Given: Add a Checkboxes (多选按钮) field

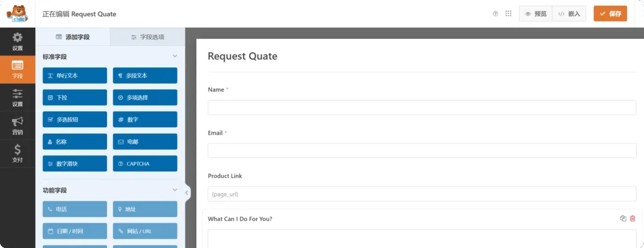Looking at the screenshot, I should pyautogui.click(x=75, y=120).
